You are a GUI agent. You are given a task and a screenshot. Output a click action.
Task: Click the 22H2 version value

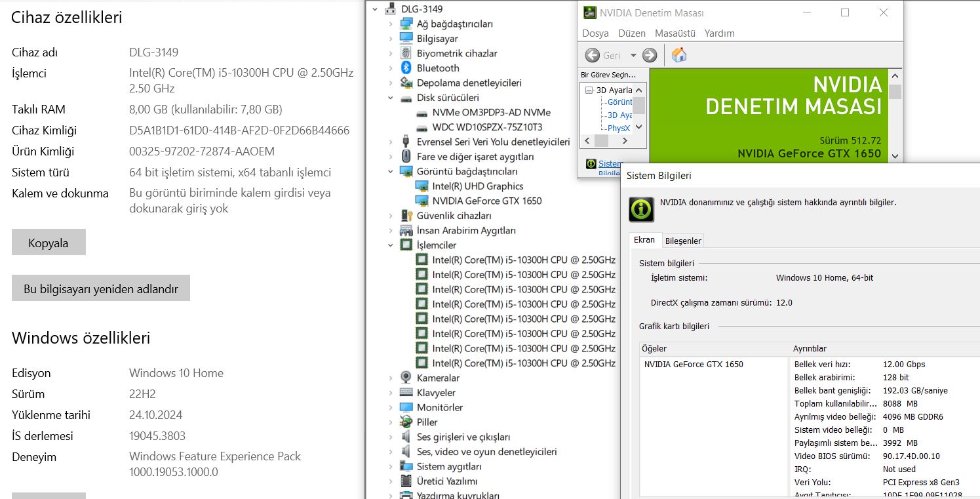142,394
